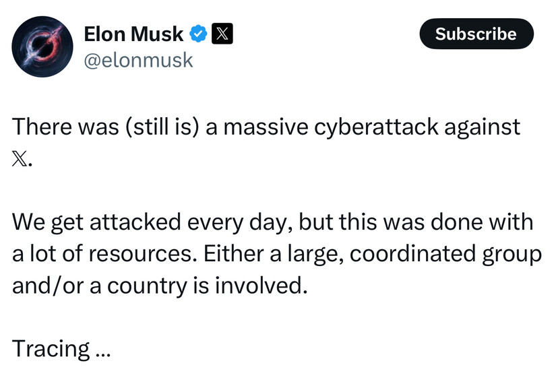556x392 pixels.
Task: Open the @elonmusk handle link
Action: point(138,60)
